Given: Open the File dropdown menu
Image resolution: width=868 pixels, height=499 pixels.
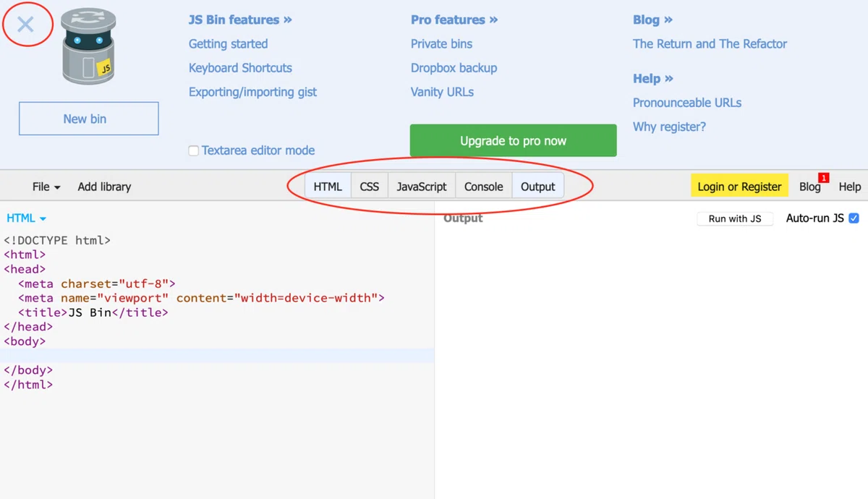Looking at the screenshot, I should [x=46, y=187].
